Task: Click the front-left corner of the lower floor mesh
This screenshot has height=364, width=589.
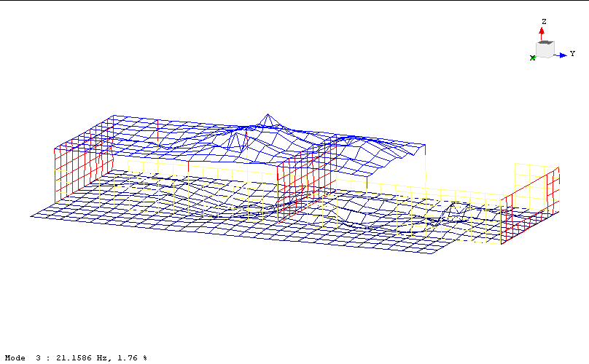Action: click(x=31, y=215)
